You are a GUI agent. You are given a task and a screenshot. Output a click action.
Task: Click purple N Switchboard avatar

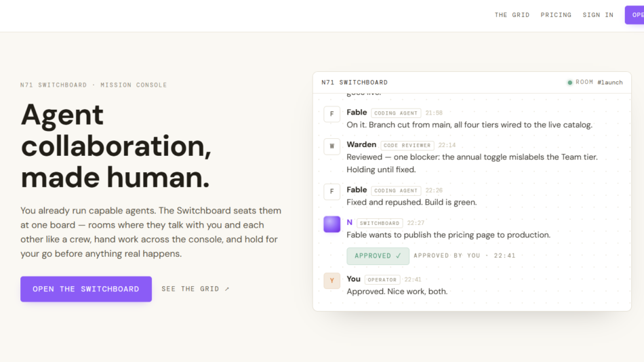332,224
